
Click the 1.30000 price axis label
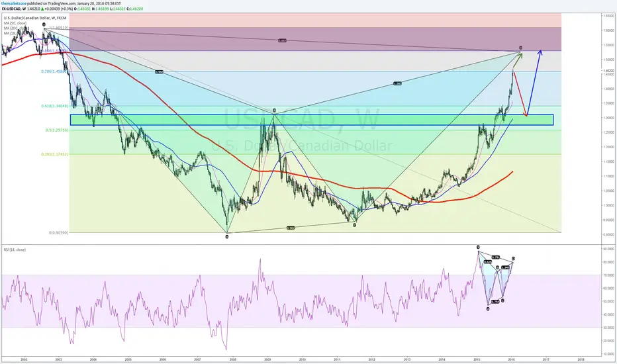tap(608, 118)
